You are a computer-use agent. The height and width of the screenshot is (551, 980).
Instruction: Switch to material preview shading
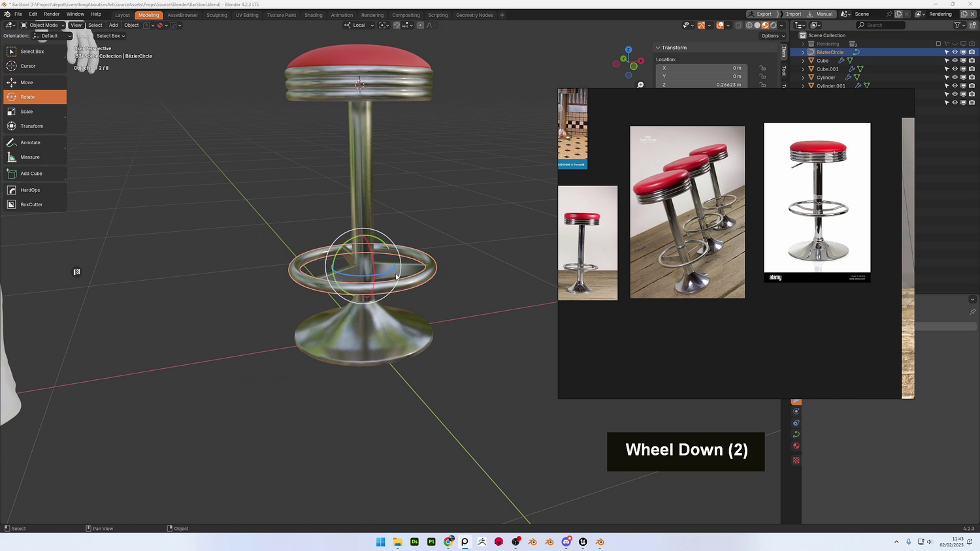[765, 25]
